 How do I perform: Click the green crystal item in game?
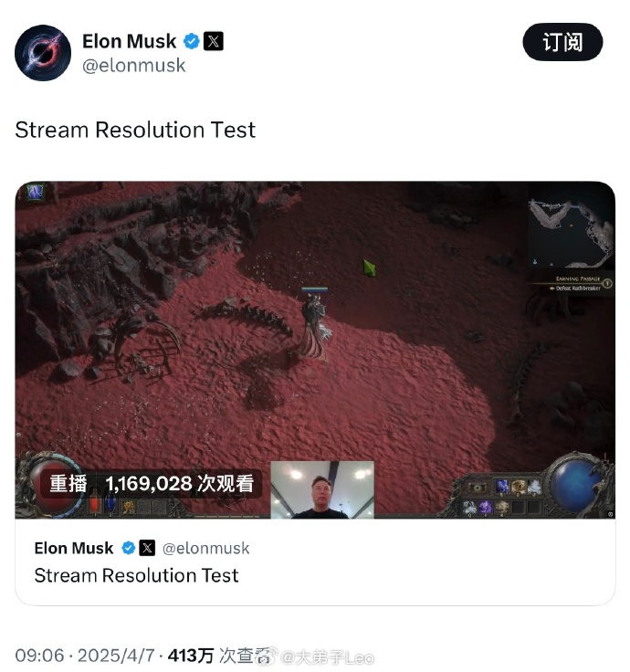[369, 268]
